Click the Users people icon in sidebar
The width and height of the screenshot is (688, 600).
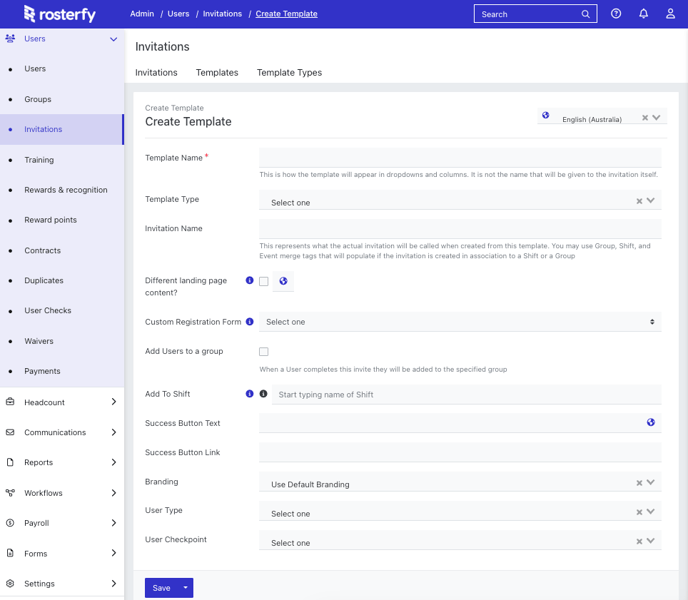(x=10, y=39)
